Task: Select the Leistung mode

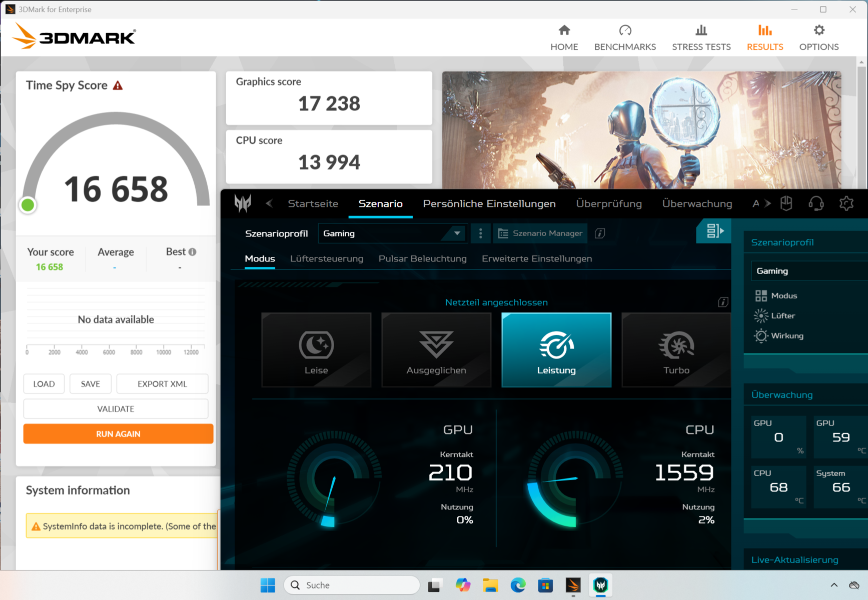Action: point(556,350)
